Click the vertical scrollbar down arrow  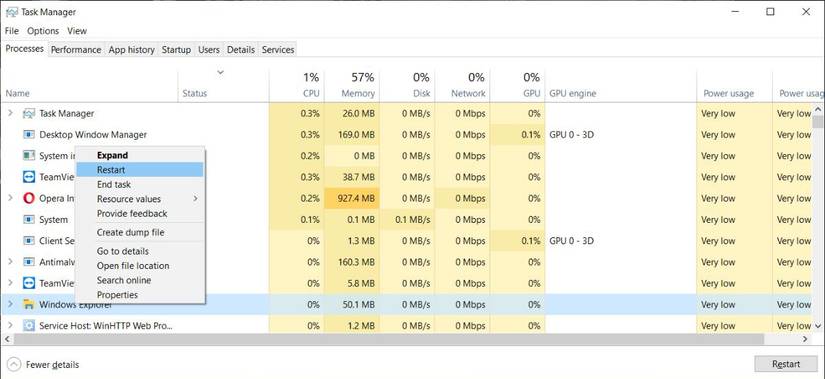[x=817, y=327]
